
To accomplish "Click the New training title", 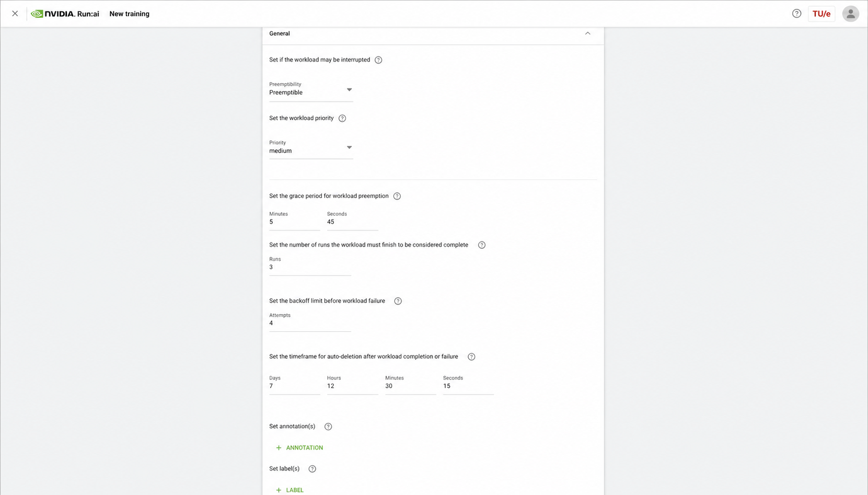I will pyautogui.click(x=129, y=14).
